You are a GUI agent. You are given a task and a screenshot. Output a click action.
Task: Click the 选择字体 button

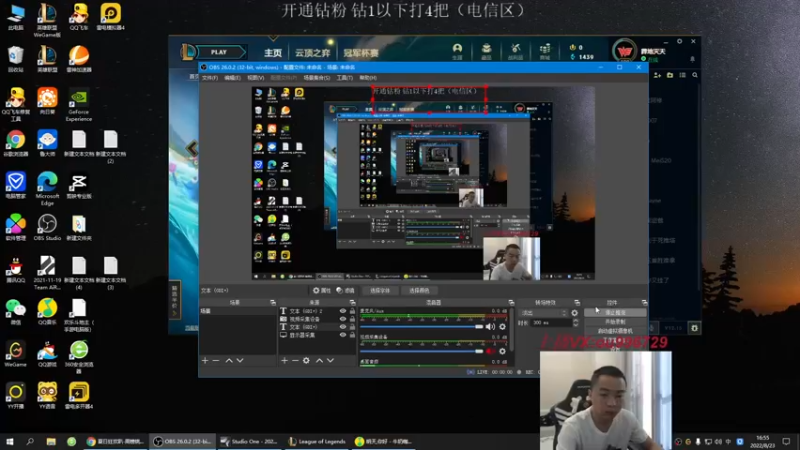pos(380,290)
